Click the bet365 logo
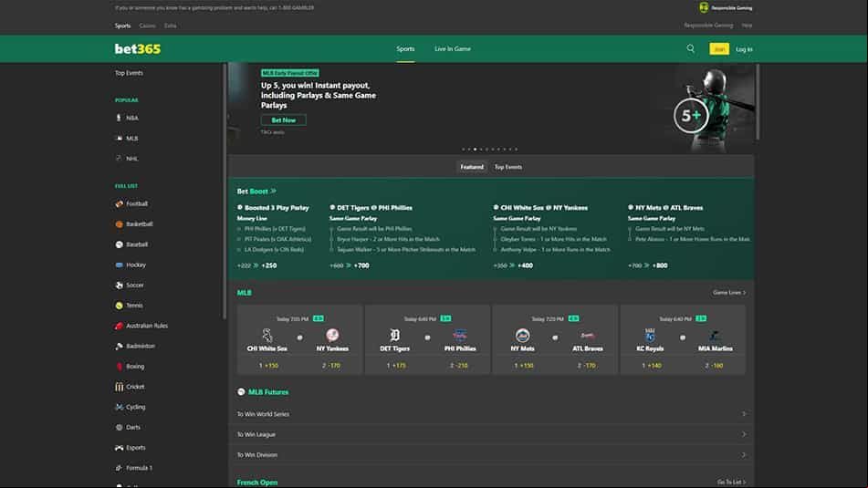 pos(137,49)
